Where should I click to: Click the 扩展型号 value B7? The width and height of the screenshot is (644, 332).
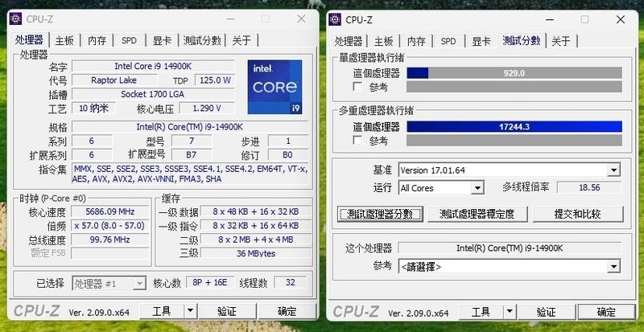[x=192, y=154]
